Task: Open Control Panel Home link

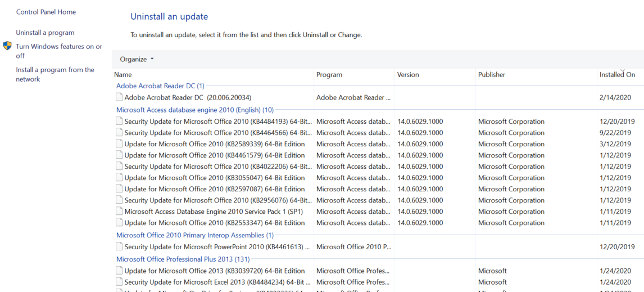Action: pos(46,12)
